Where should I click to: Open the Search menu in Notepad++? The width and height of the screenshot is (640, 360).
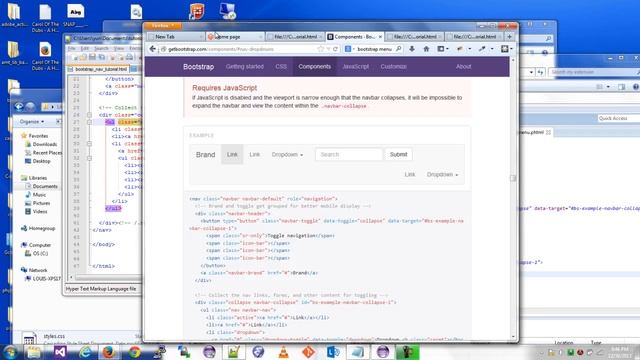tap(101, 49)
